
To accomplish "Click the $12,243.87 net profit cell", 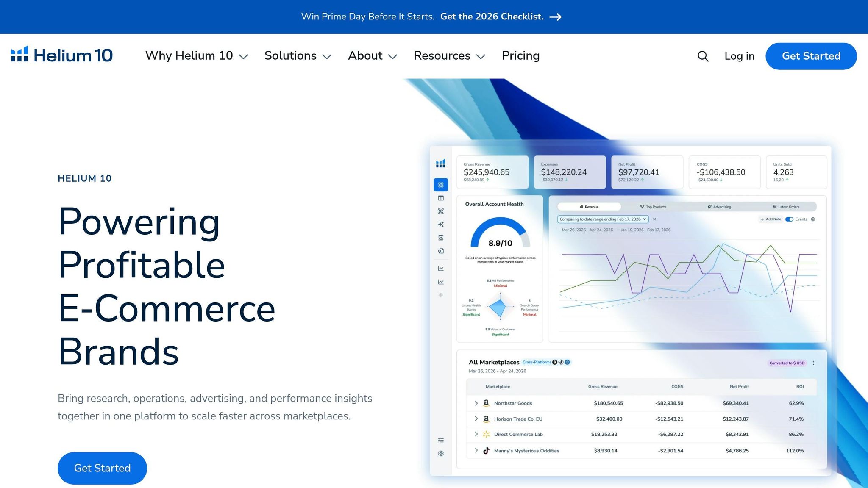I will [x=735, y=419].
